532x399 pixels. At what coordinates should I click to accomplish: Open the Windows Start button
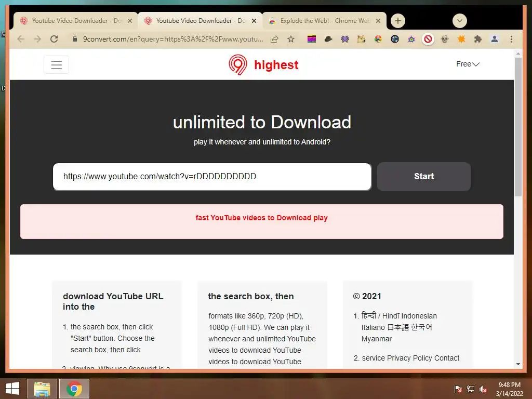pyautogui.click(x=12, y=389)
